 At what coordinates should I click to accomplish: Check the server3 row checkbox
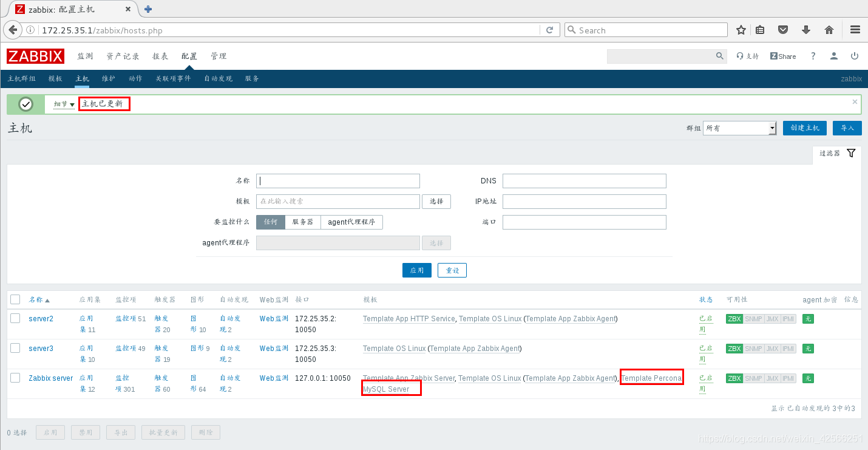coord(15,348)
